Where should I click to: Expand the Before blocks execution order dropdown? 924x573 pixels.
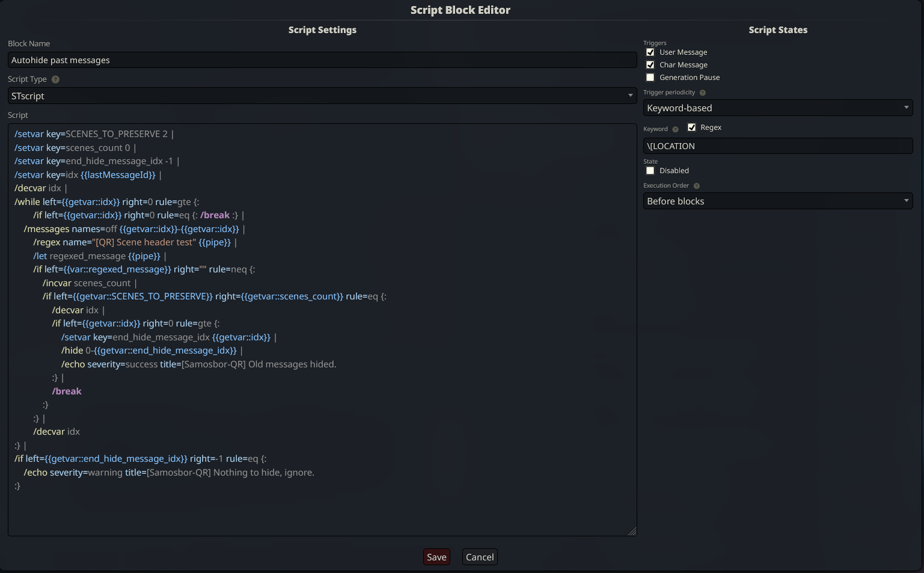point(777,201)
